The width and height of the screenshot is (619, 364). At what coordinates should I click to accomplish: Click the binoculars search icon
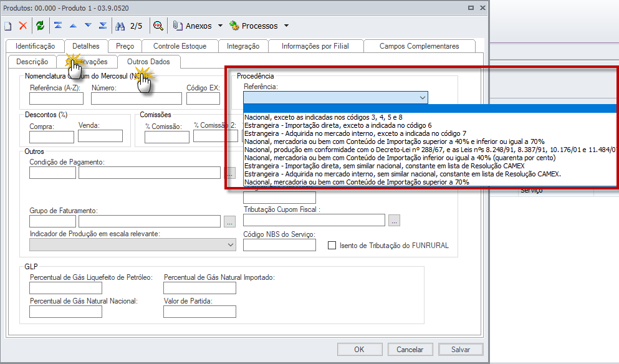pos(120,26)
